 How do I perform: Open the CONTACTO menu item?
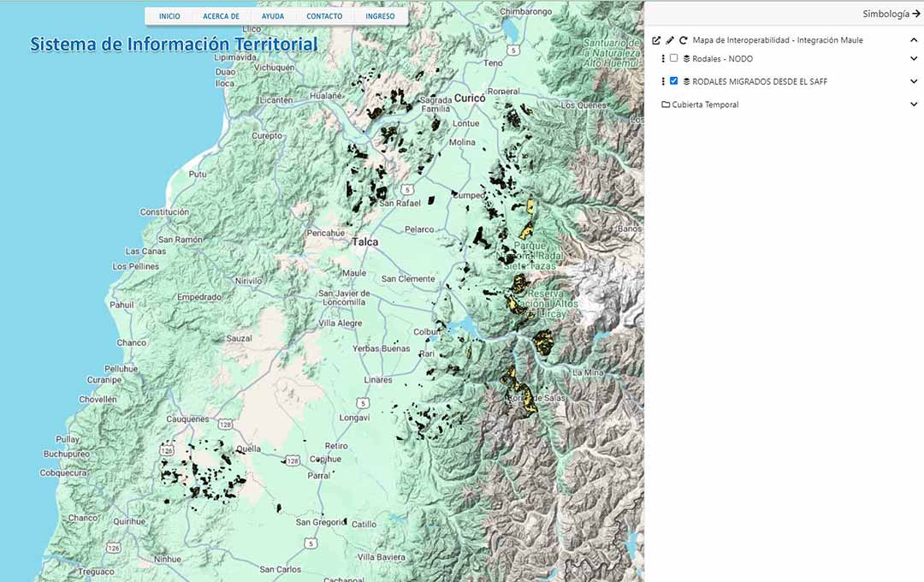point(324,16)
